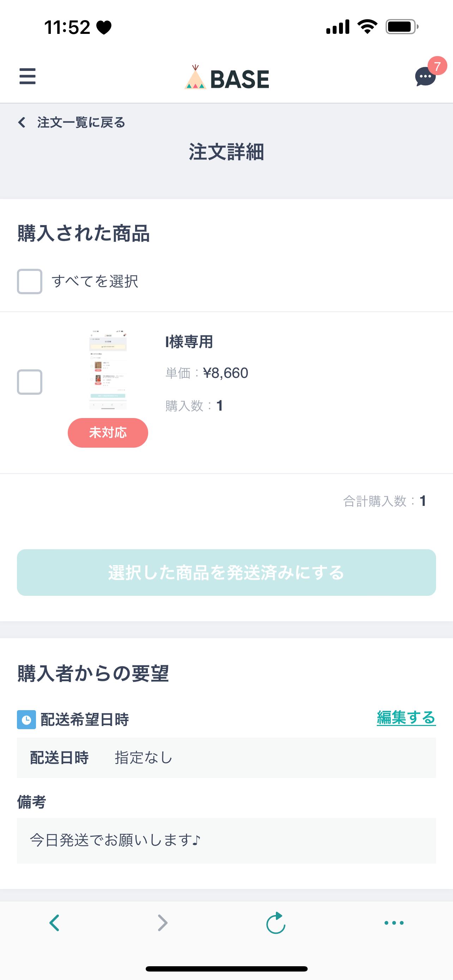Image resolution: width=453 pixels, height=980 pixels.
Task: Tap the I様専用 product thumbnail
Action: [x=108, y=370]
